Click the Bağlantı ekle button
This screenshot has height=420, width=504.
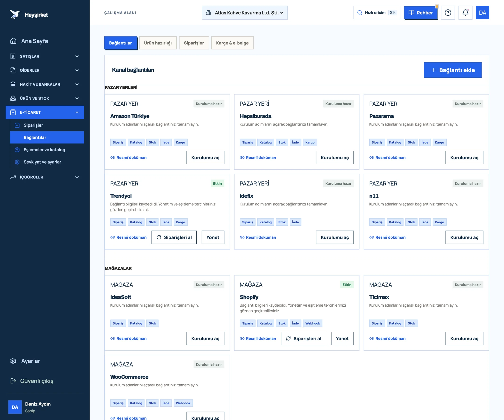click(x=453, y=70)
